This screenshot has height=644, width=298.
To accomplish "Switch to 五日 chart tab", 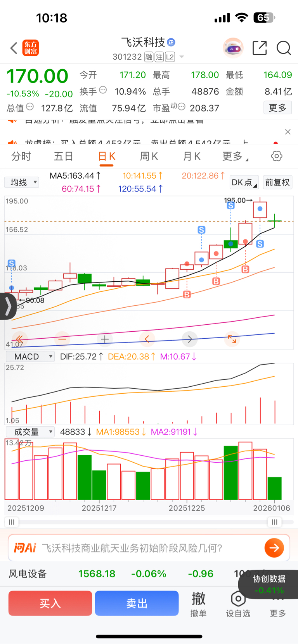I will pos(63,156).
